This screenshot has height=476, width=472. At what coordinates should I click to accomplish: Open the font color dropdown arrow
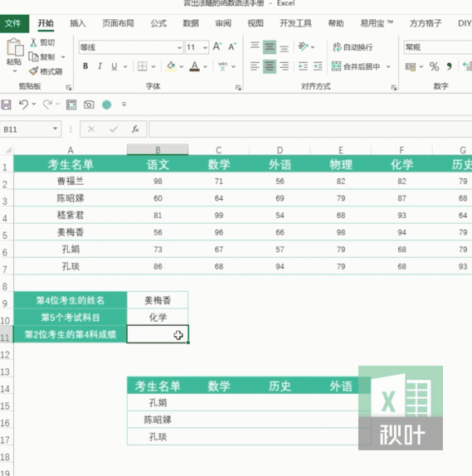pyautogui.click(x=206, y=66)
